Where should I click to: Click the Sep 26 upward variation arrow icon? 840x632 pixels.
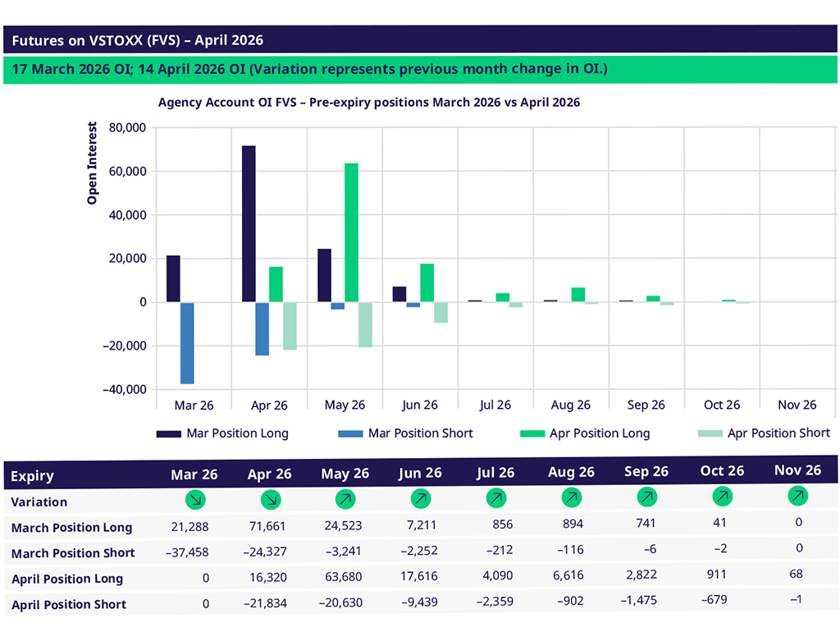tap(647, 497)
